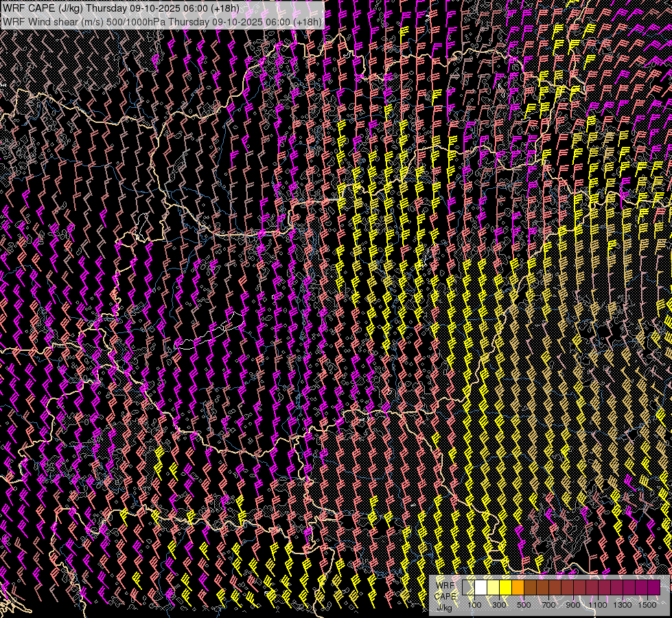Click the WRF CAPE (J/kg) title line
Viewport: 672px width, 618px height.
(x=121, y=8)
